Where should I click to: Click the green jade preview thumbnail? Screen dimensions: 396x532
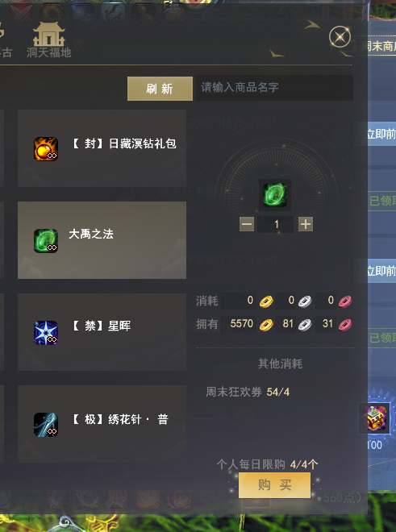click(275, 195)
